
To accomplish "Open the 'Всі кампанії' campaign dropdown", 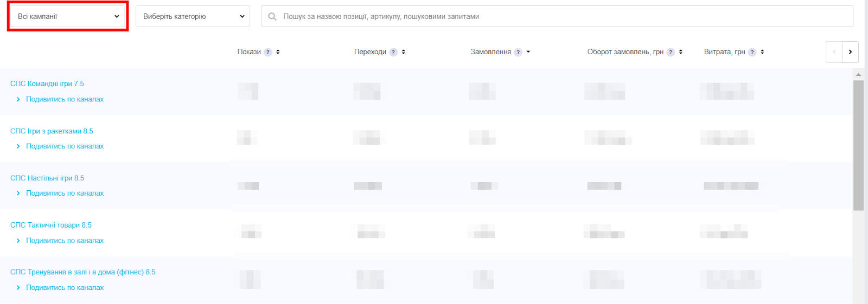I will coord(68,16).
